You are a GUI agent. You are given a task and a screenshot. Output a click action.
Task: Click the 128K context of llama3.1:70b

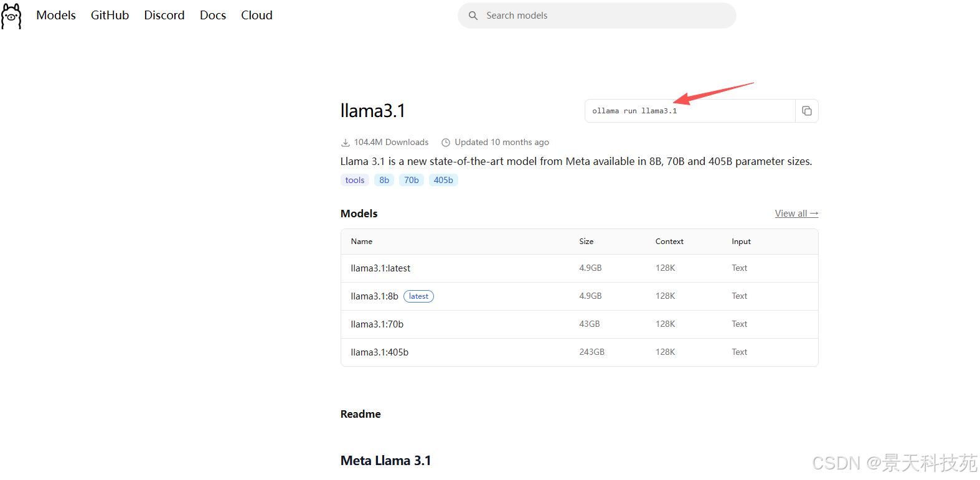click(665, 324)
